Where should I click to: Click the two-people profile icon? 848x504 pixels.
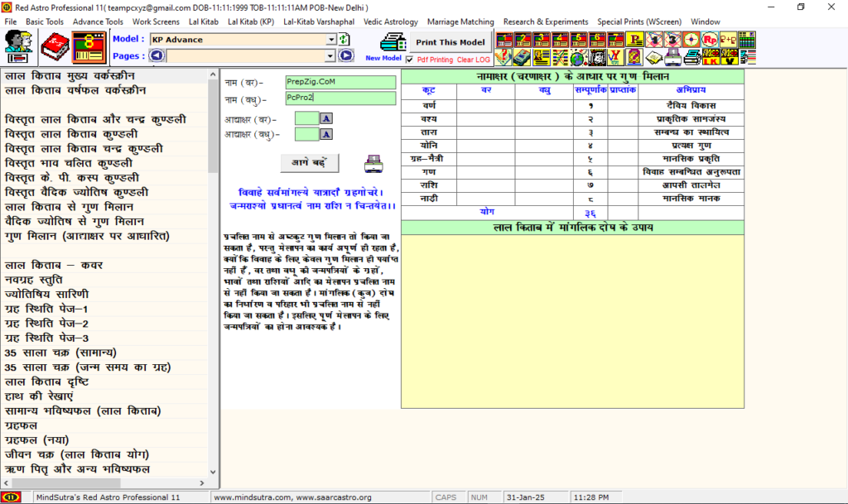pos(18,47)
